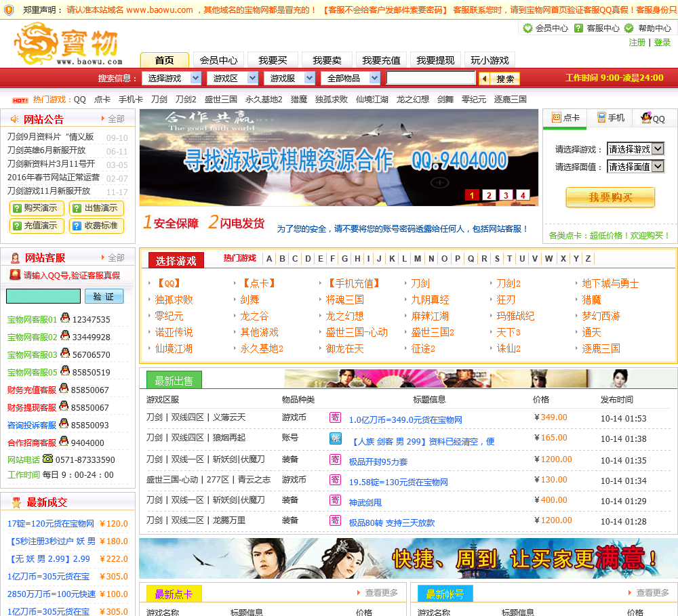Viewport: 678px width, 616px height.
Task: Open the 全部物品 dropdown
Action: [351, 78]
